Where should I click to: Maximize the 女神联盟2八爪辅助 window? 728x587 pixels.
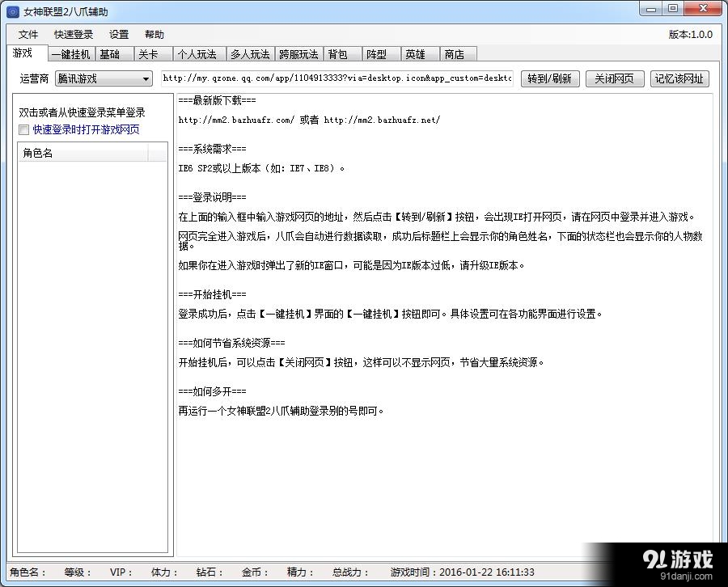coord(673,9)
